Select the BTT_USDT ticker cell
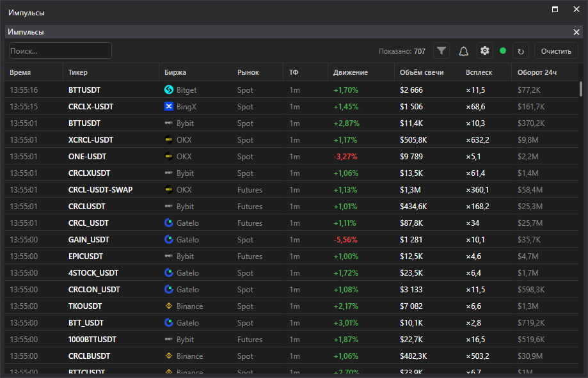The height and width of the screenshot is (378, 588). (x=86, y=323)
